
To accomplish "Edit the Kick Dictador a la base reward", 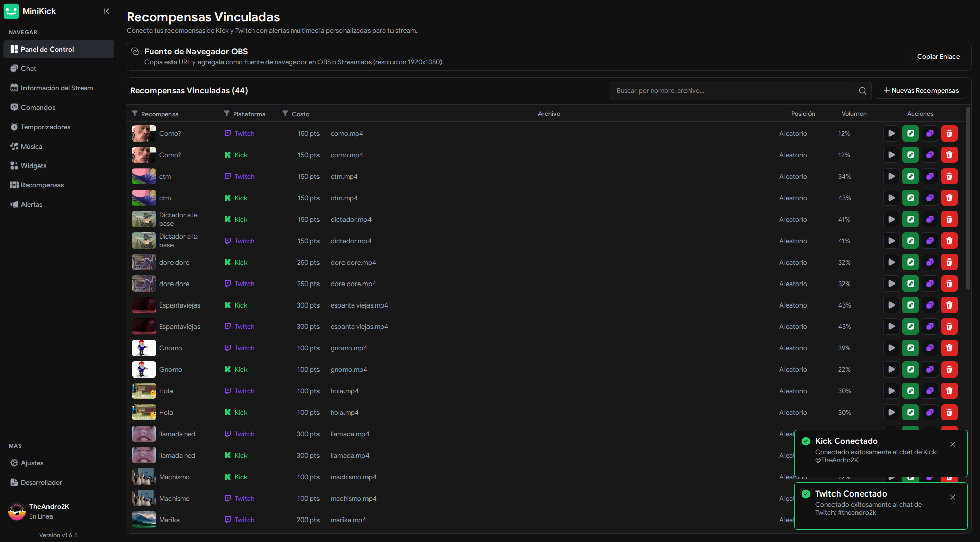I will 911,219.
